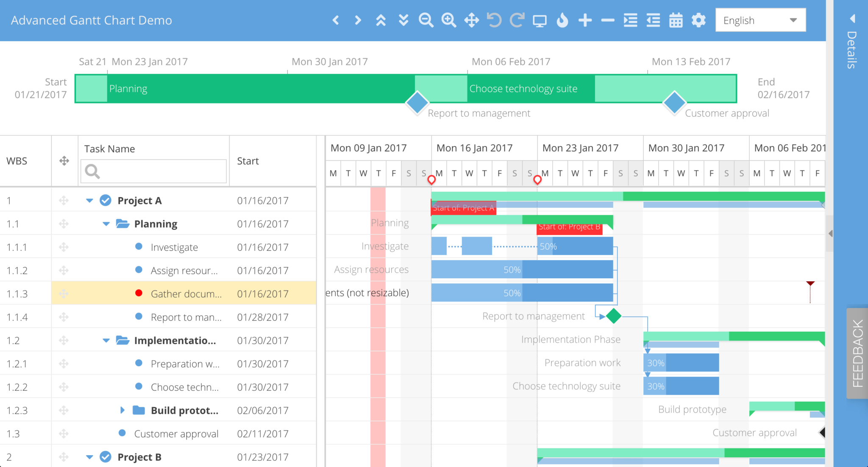Click the Task Name search field
The image size is (868, 467).
click(x=161, y=171)
